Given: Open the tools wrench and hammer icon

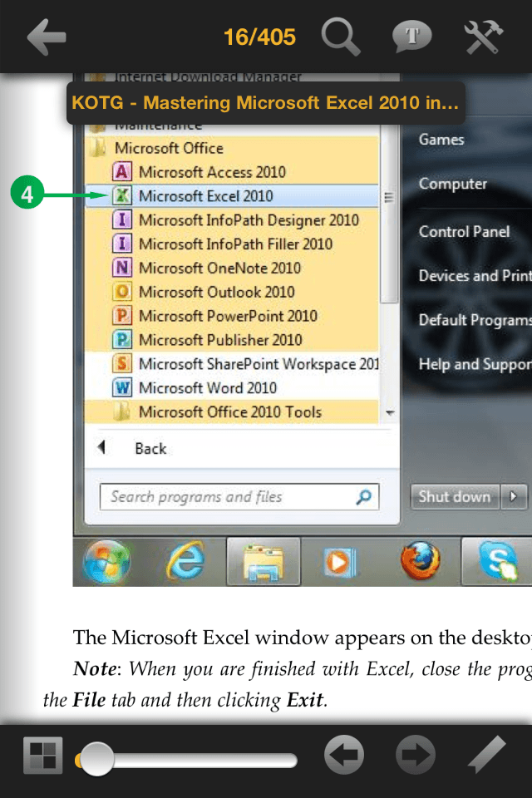Looking at the screenshot, I should tap(483, 37).
